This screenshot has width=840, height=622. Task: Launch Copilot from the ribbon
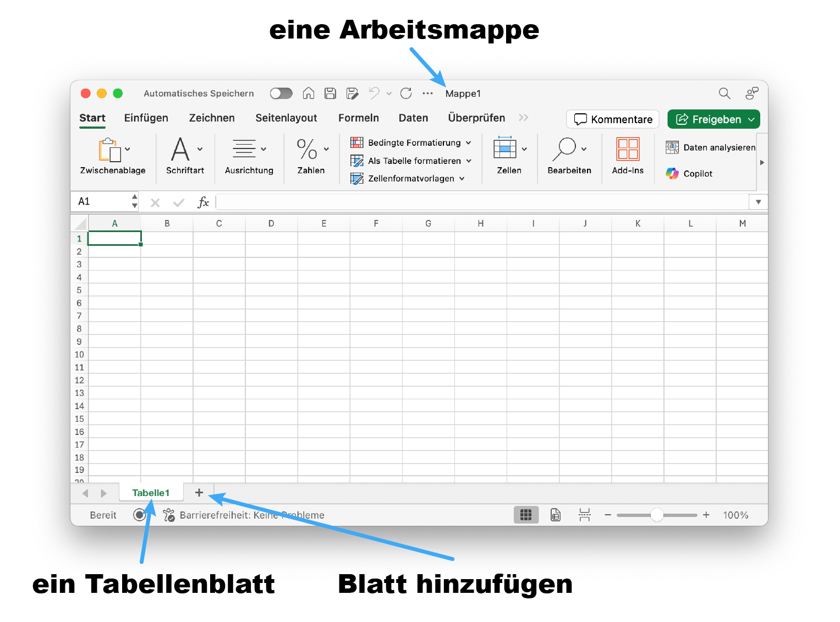click(x=689, y=174)
